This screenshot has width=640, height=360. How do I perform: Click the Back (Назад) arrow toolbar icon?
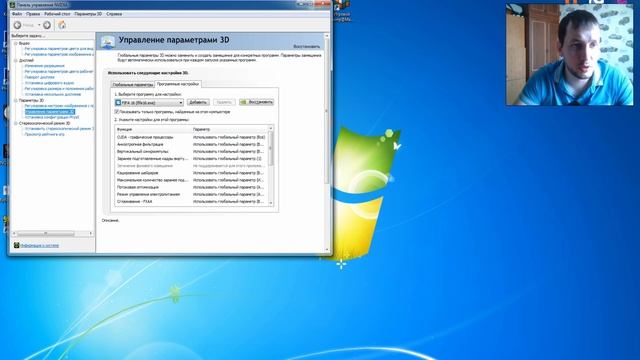18,25
